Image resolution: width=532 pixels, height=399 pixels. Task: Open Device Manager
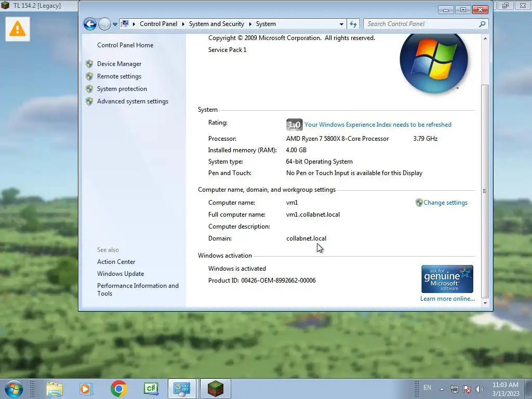tap(119, 64)
